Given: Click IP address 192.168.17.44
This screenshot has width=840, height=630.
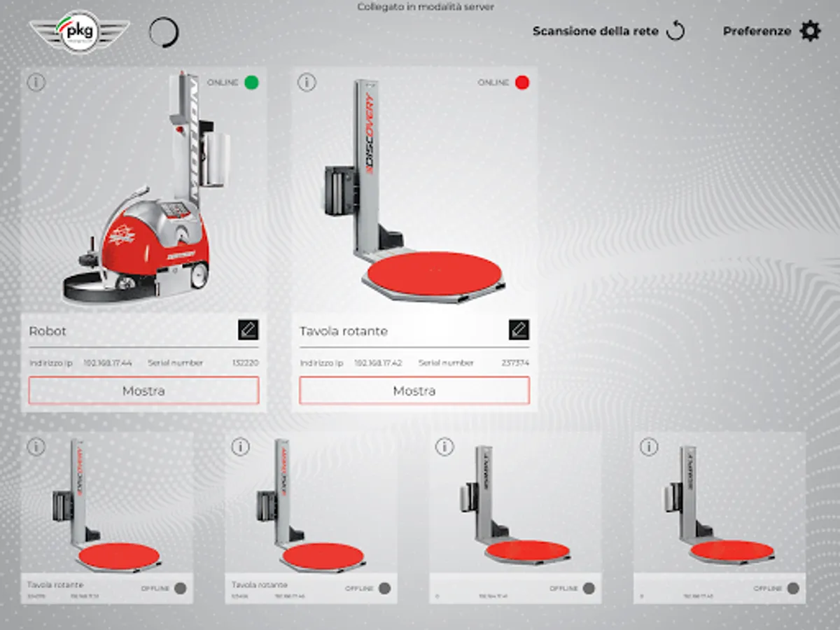Looking at the screenshot, I should (x=108, y=363).
